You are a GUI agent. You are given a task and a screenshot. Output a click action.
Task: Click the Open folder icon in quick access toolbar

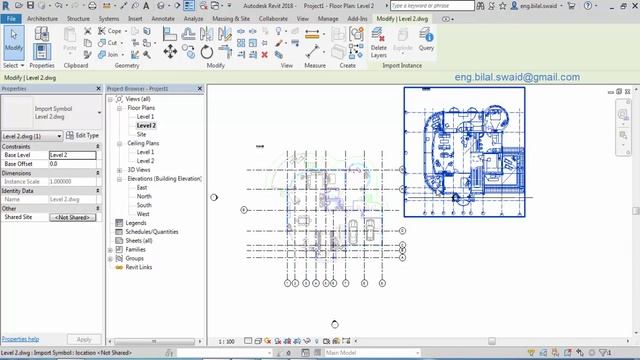18,6
